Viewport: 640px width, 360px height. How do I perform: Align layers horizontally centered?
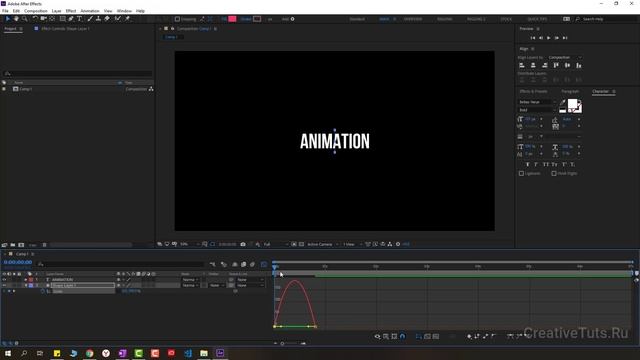click(x=533, y=65)
